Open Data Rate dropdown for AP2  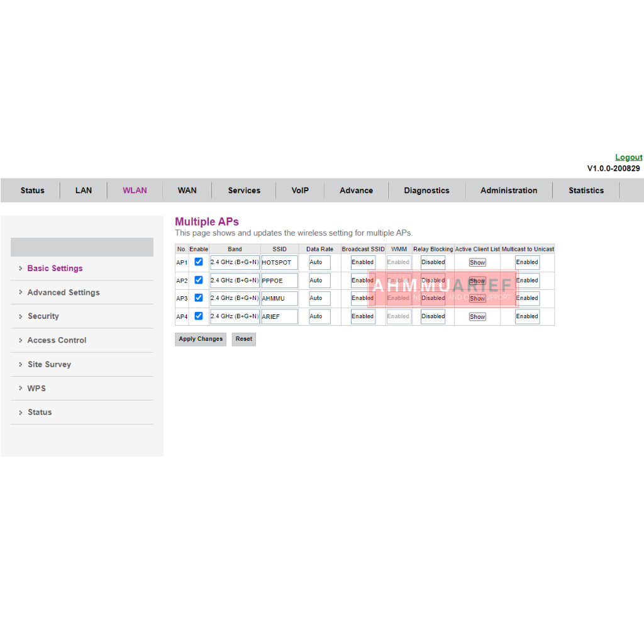point(319,280)
